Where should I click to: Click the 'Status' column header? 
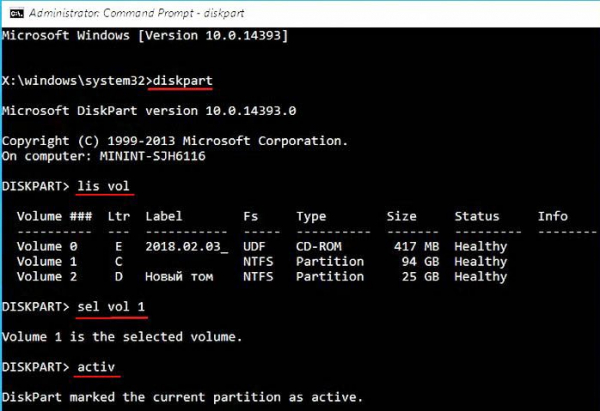pos(477,216)
